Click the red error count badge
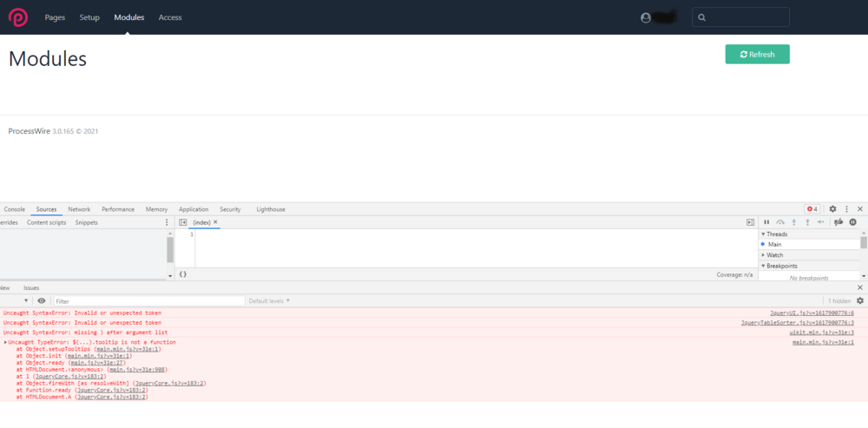Image resolution: width=868 pixels, height=428 pixels. tap(812, 209)
